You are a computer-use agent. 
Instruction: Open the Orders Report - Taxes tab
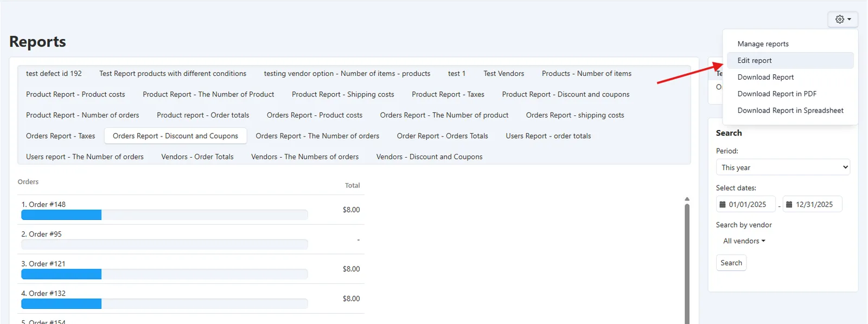coord(60,136)
